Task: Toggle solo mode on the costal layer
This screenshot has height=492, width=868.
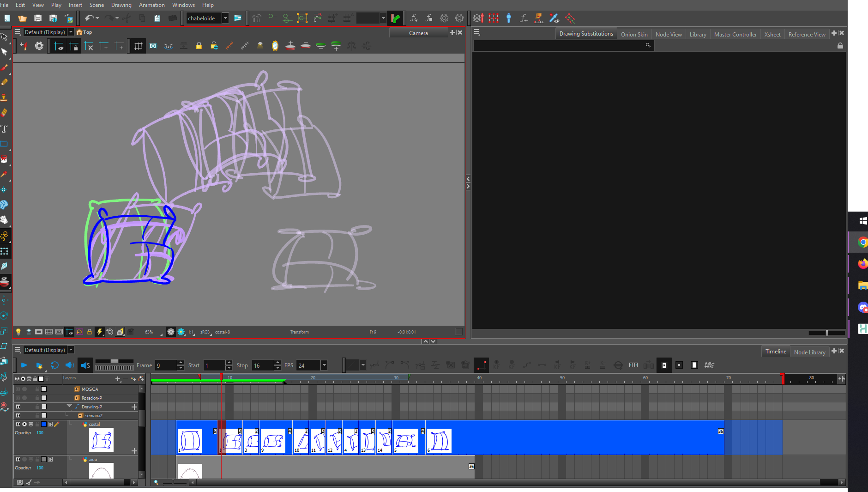Action: pos(24,424)
